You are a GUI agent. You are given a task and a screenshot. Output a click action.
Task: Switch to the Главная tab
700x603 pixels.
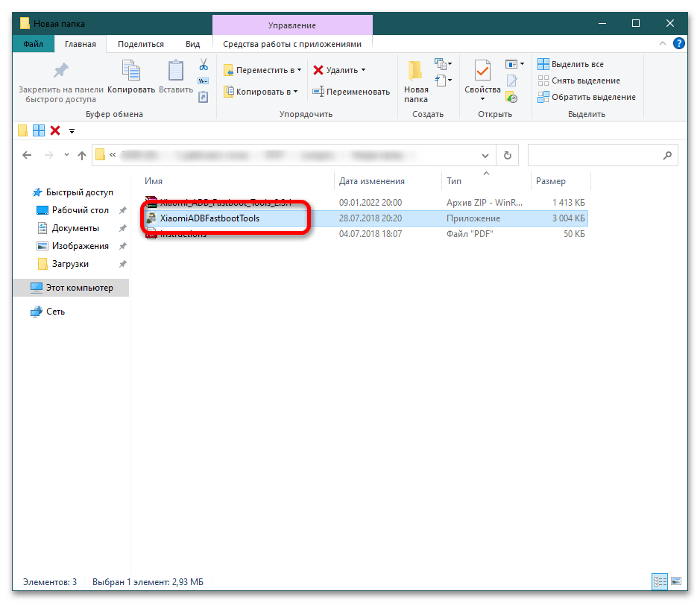81,44
